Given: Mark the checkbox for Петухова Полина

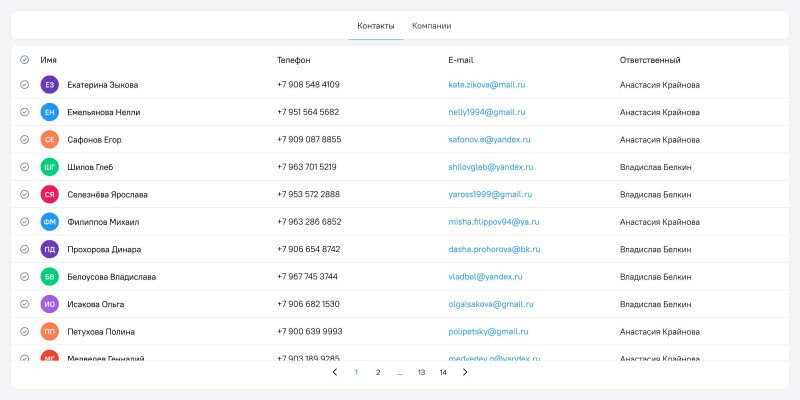Looking at the screenshot, I should pos(24,332).
